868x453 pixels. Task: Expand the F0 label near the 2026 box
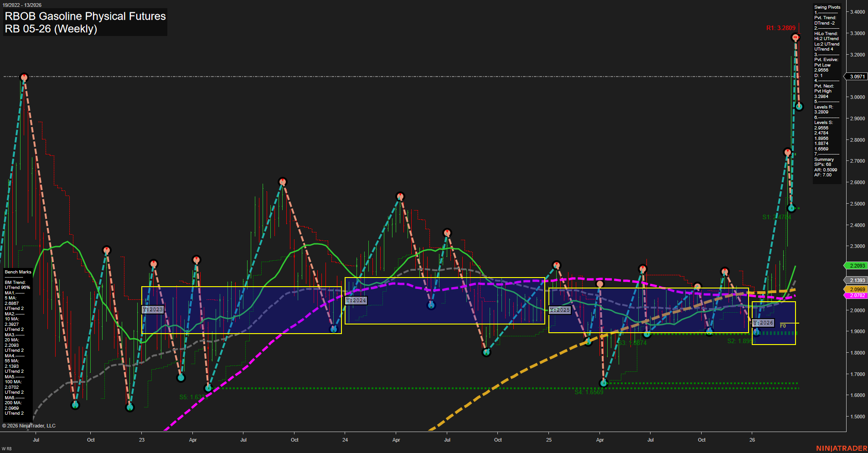pos(783,326)
